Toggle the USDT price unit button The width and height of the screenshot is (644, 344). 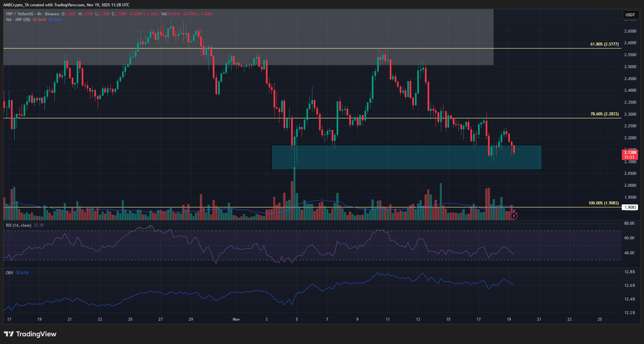click(x=630, y=15)
